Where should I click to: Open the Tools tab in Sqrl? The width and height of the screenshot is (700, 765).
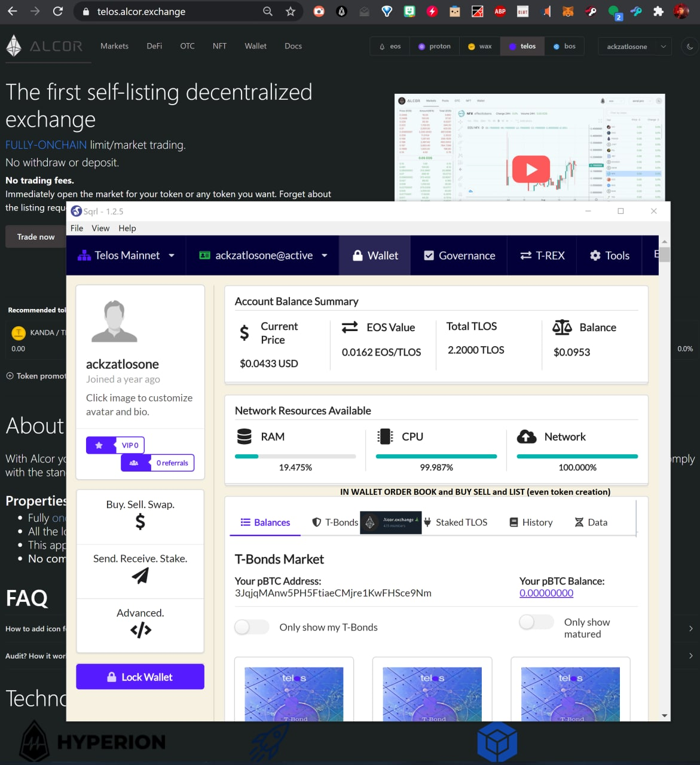(x=609, y=255)
